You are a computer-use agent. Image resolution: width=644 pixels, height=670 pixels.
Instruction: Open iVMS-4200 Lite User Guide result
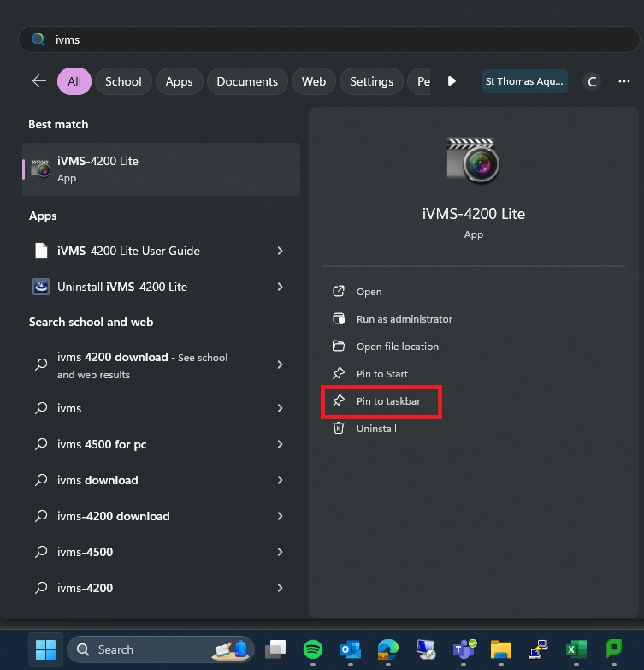tap(128, 251)
